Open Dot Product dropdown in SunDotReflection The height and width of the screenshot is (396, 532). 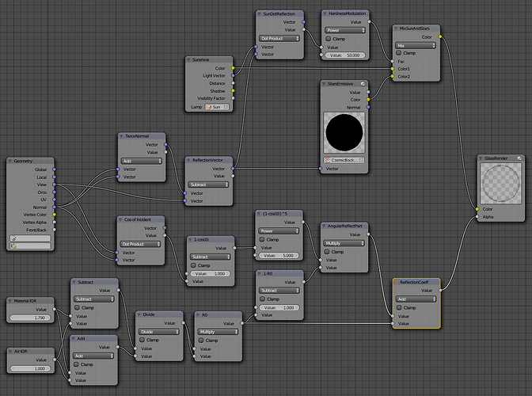pos(279,38)
